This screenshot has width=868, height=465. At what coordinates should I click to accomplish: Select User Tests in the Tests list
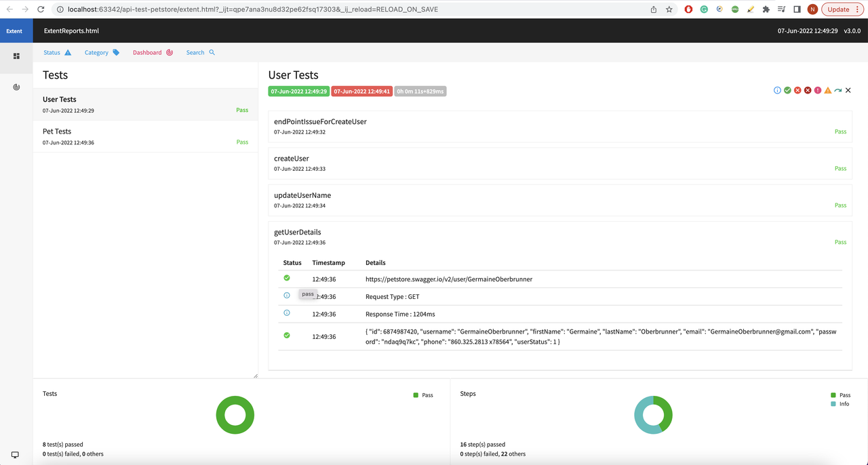click(x=145, y=104)
